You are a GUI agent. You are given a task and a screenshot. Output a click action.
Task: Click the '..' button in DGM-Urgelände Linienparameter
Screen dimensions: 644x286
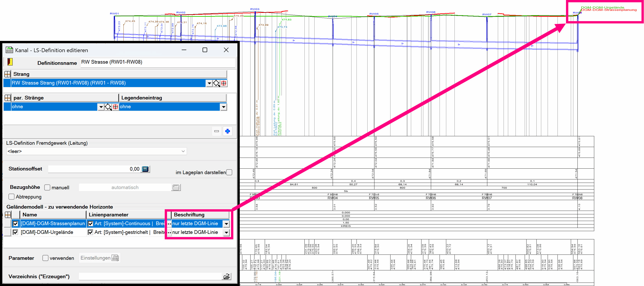[169, 232]
